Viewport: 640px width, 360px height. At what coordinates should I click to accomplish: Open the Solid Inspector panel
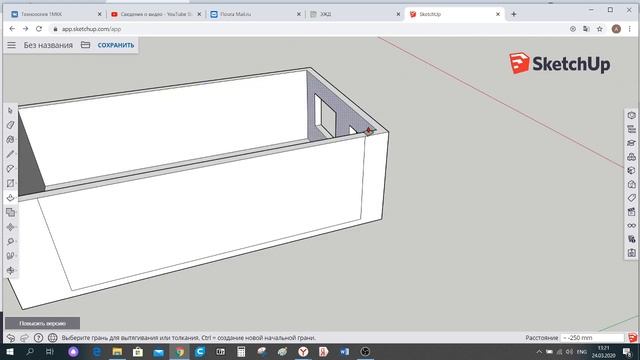(x=631, y=239)
